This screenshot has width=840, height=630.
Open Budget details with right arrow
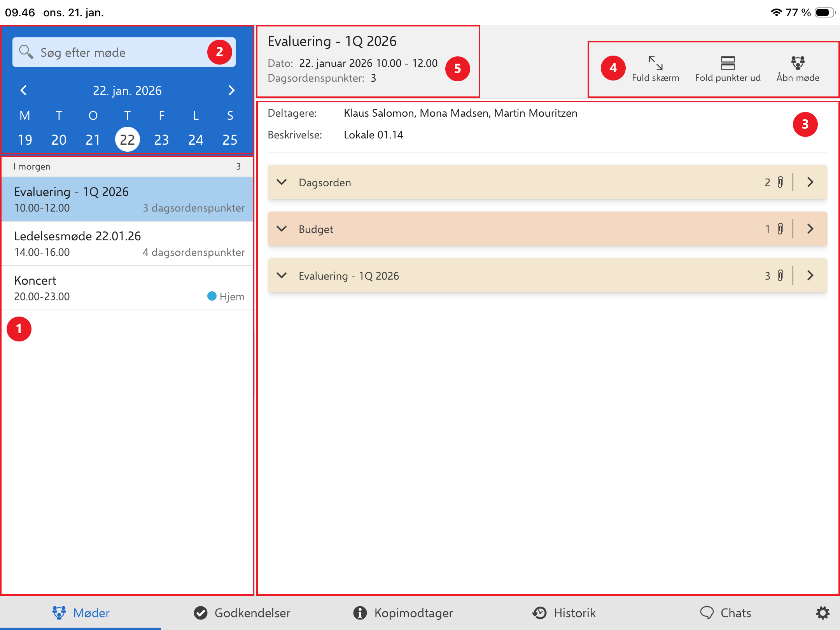click(810, 229)
